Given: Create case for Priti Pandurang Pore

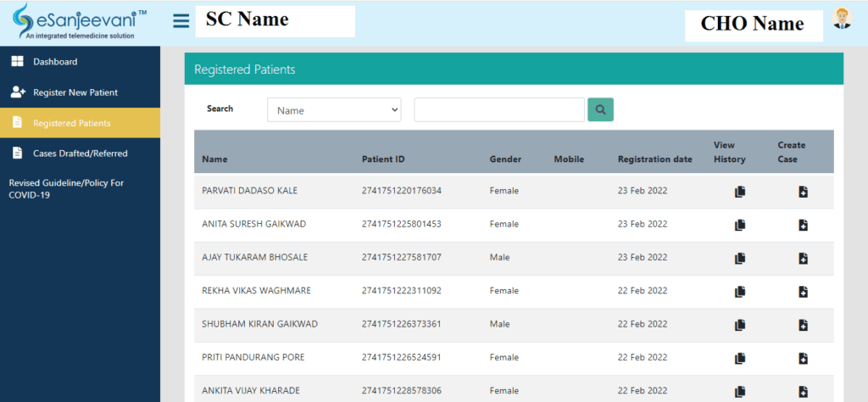Looking at the screenshot, I should point(804,359).
